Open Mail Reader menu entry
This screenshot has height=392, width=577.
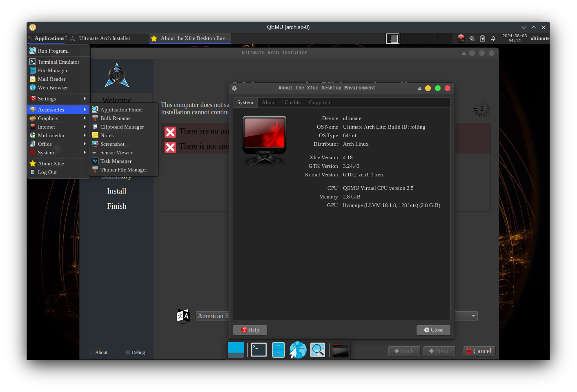(x=58, y=79)
